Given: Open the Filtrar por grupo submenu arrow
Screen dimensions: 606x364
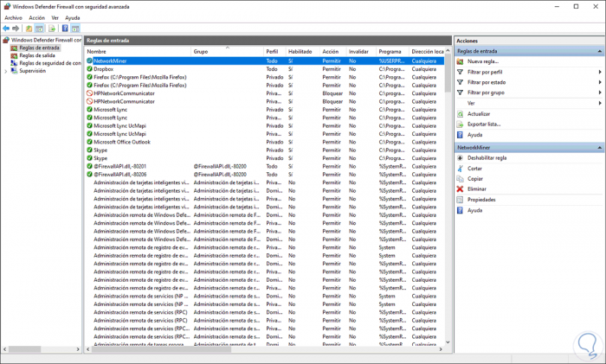Looking at the screenshot, I should (x=600, y=93).
